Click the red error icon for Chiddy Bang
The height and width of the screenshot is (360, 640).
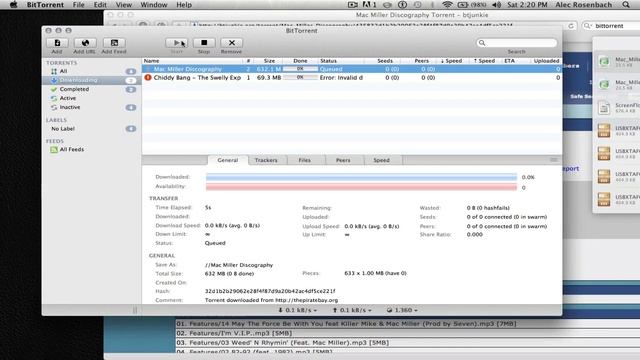[x=148, y=77]
